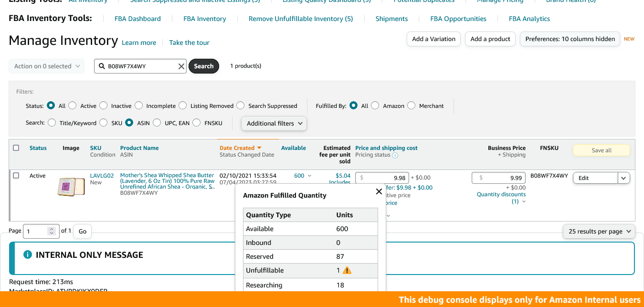644x307 pixels.
Task: Select Fulfilled By Merchant radio button
Action: pyautogui.click(x=412, y=106)
